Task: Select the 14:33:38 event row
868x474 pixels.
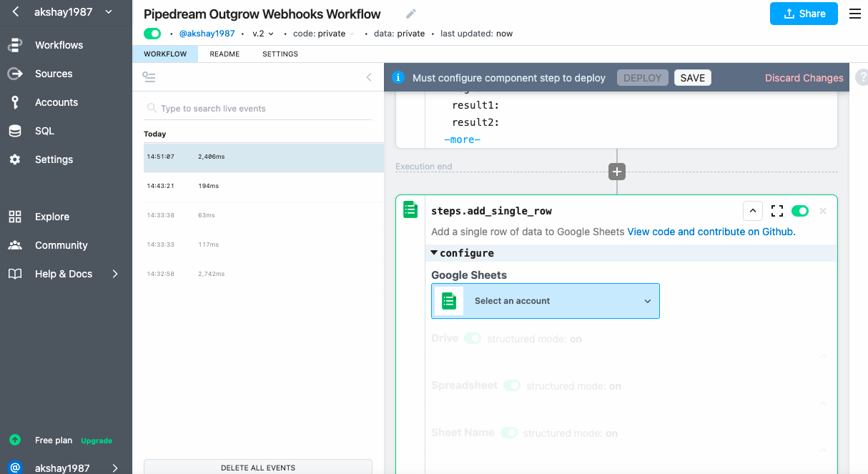Action: click(264, 215)
